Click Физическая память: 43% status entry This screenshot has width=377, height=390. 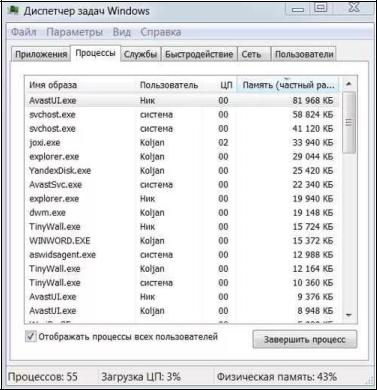[x=277, y=377]
